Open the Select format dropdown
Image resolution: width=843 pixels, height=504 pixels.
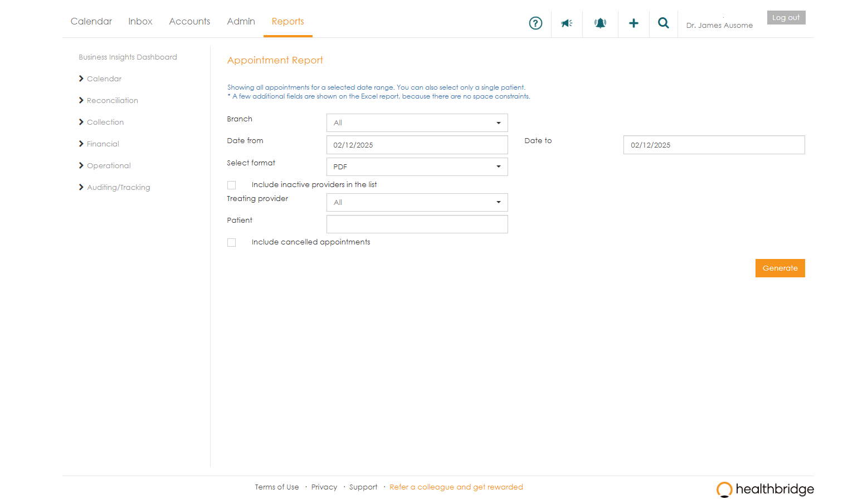tap(417, 167)
